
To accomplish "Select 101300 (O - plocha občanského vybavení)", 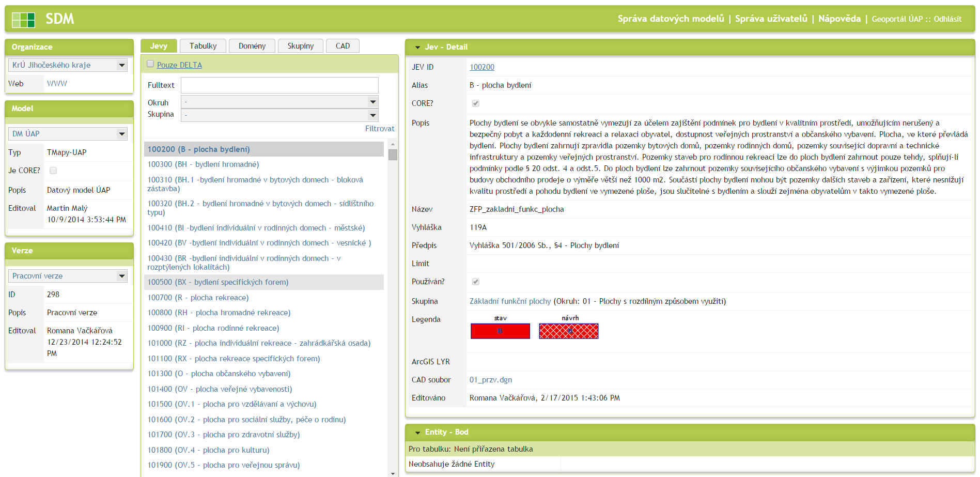I will pos(264,374).
